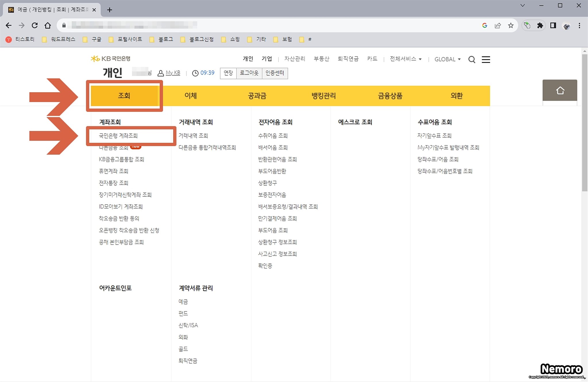Click the share page icon in address bar
This screenshot has width=588, height=382.
coord(498,26)
